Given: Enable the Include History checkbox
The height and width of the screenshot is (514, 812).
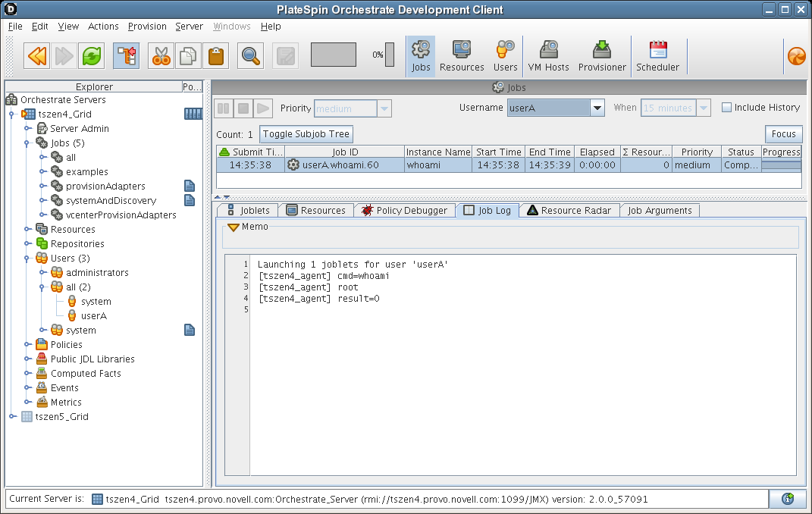Looking at the screenshot, I should click(726, 107).
